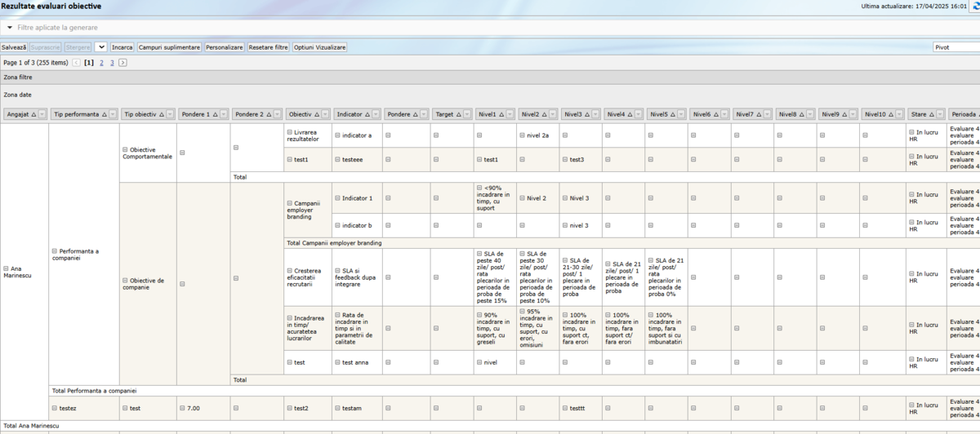Collapse the Obiective Comportamentale group
This screenshot has height=434, width=980.
(x=125, y=149)
